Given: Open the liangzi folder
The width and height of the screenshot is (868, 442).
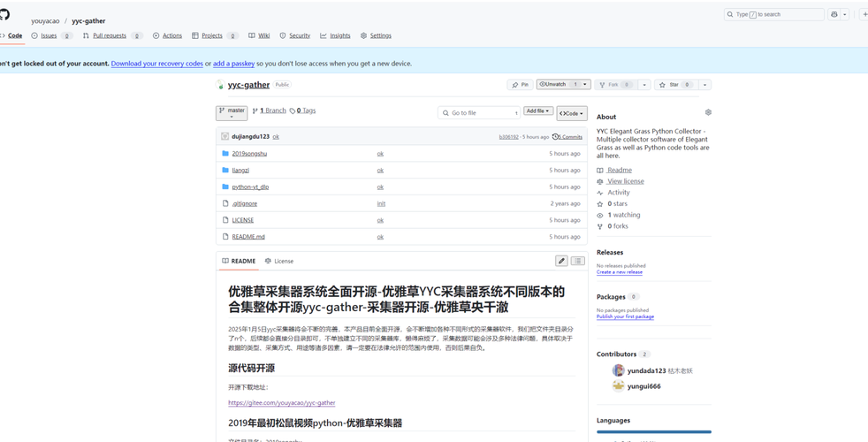Looking at the screenshot, I should (240, 170).
